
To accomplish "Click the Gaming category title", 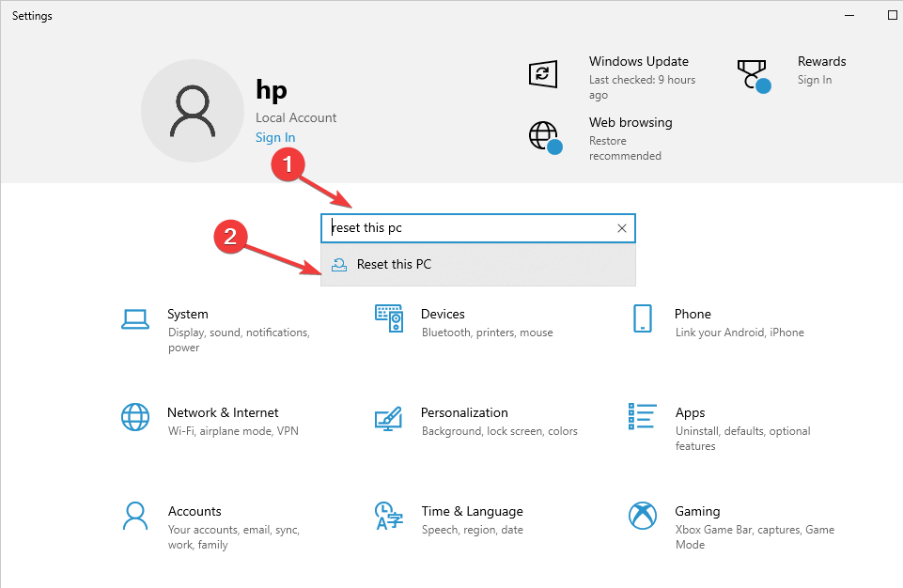I will click(x=697, y=511).
